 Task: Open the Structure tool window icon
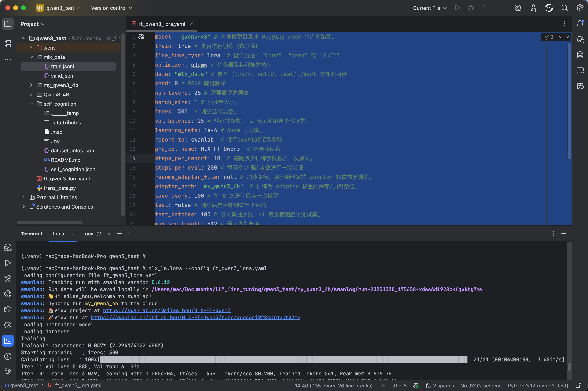8,44
